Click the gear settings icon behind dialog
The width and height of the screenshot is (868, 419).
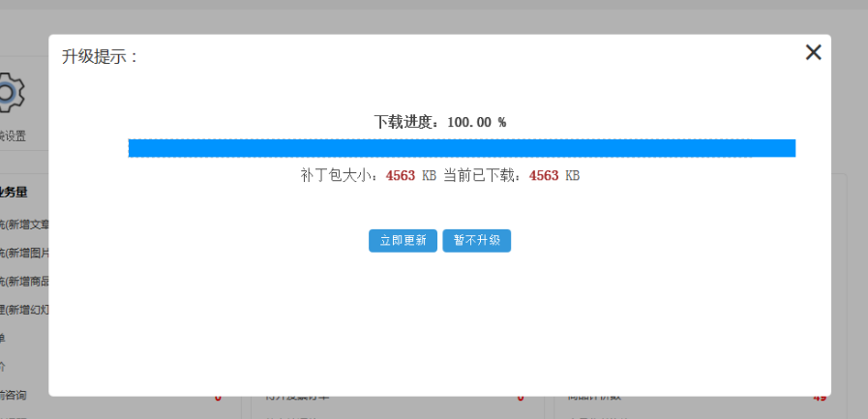click(x=10, y=92)
